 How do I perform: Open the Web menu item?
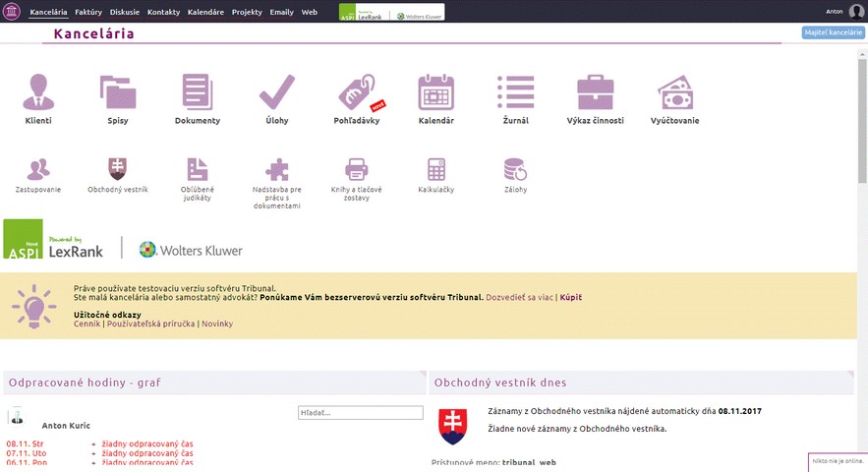[310, 12]
